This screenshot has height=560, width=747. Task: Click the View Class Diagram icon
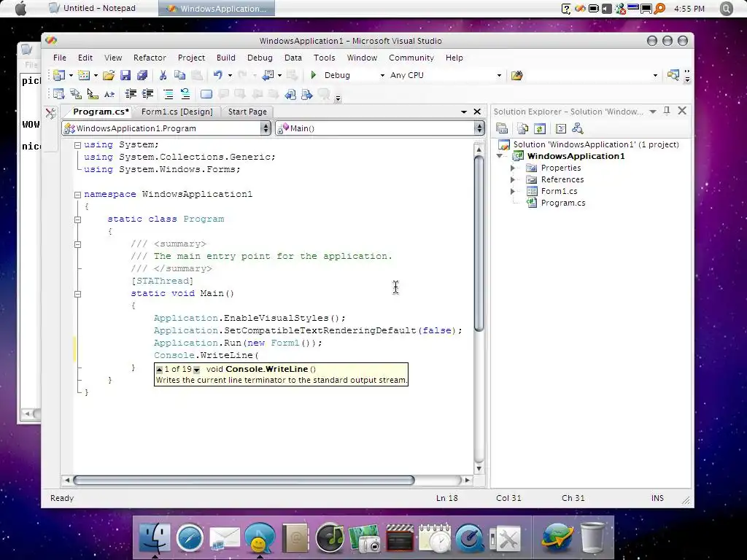click(578, 128)
